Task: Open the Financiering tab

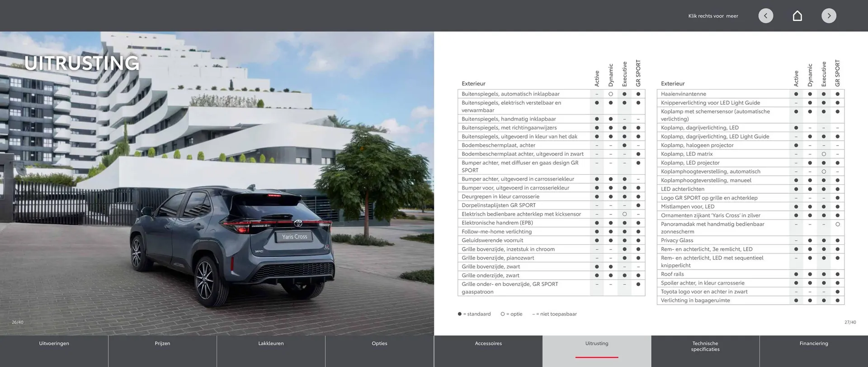Action: (x=814, y=351)
